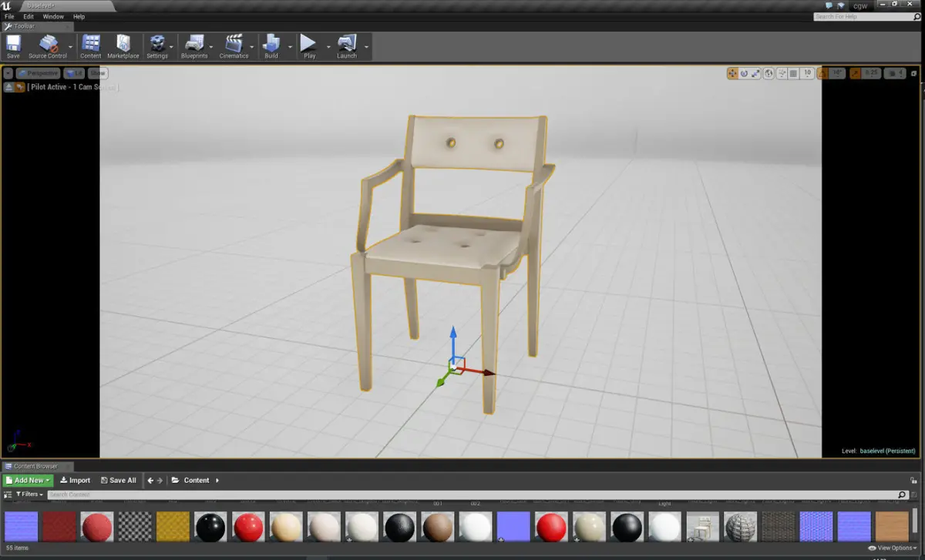Screen dimensions: 925x560
Task: Expand the Launch options arrow
Action: pos(366,47)
